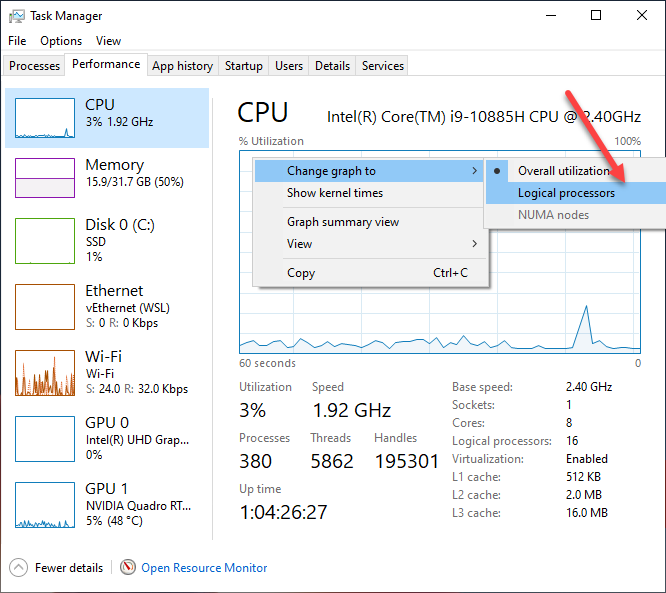Expand the View submenu in context menu

369,244
